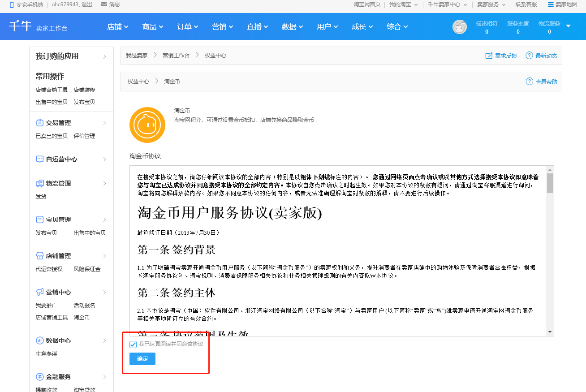Open 发货 sidebar link
The image size is (586, 392).
coord(41,197)
